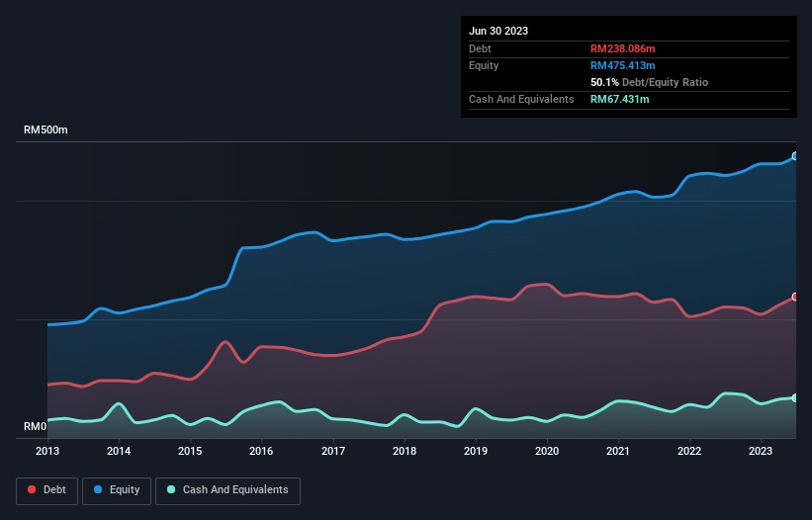The image size is (812, 520).
Task: Toggle Cash And Equivalents legend button
Action: coord(227,490)
